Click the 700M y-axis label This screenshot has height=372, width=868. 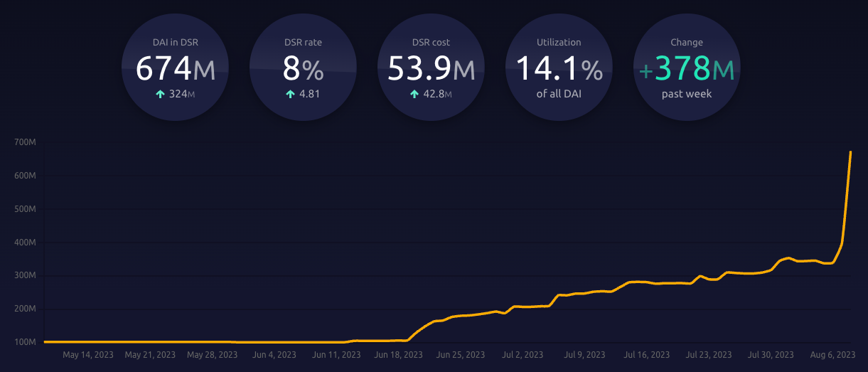click(x=25, y=143)
